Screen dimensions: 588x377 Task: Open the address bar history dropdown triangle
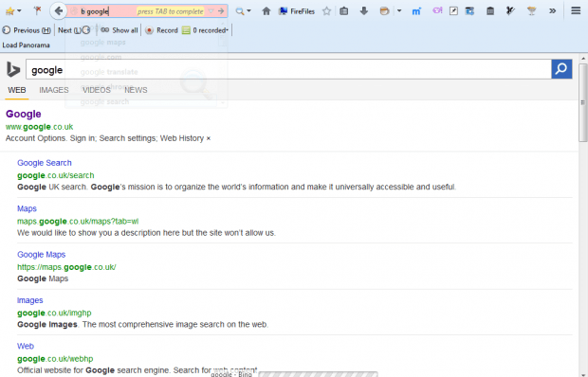click(211, 11)
